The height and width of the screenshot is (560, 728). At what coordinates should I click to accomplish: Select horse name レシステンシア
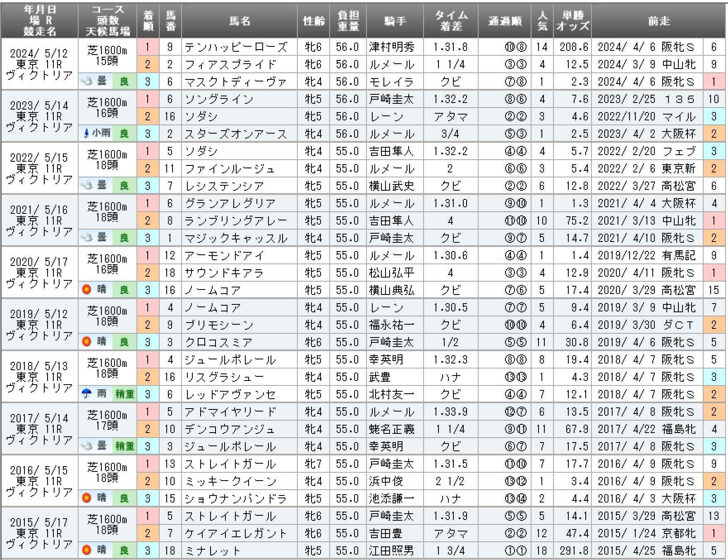224,186
